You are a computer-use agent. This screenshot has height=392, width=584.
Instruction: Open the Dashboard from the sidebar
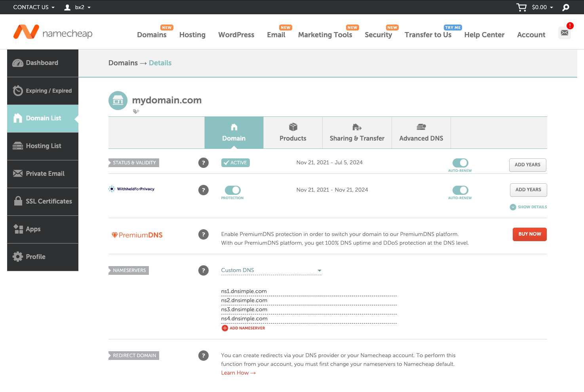point(42,63)
